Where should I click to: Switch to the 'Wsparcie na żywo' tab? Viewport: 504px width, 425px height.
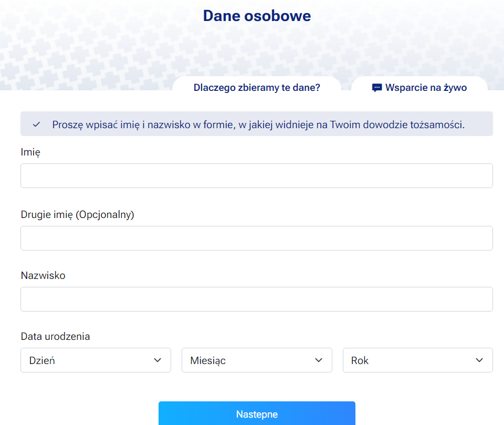pyautogui.click(x=425, y=88)
